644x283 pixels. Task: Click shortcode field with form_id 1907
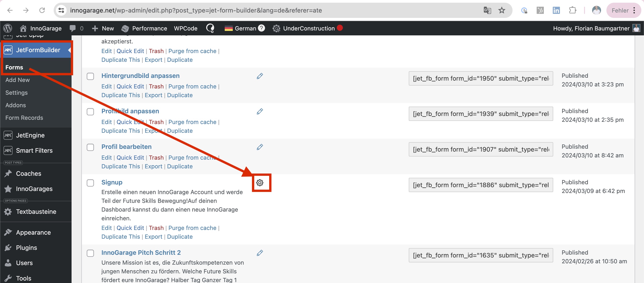pos(481,149)
